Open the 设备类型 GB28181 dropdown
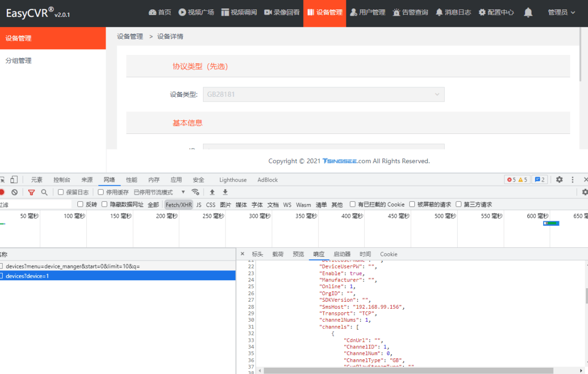The width and height of the screenshot is (588, 374). tap(323, 94)
